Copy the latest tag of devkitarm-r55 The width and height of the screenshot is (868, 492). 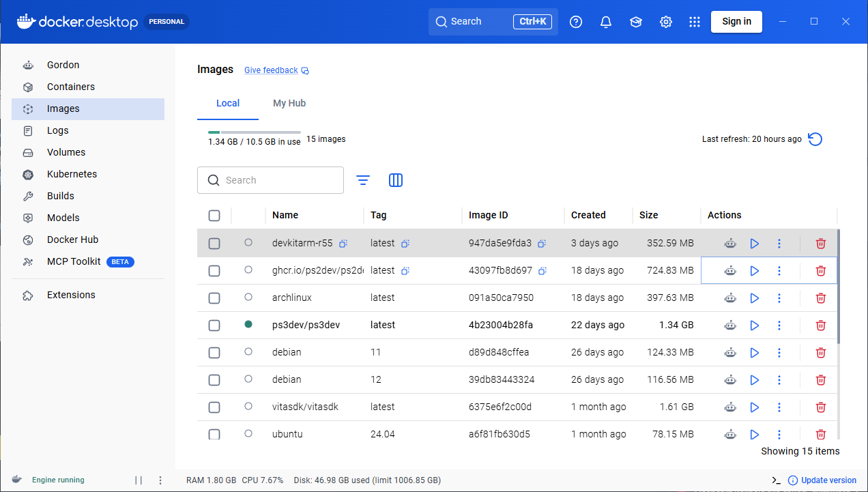[x=405, y=244]
